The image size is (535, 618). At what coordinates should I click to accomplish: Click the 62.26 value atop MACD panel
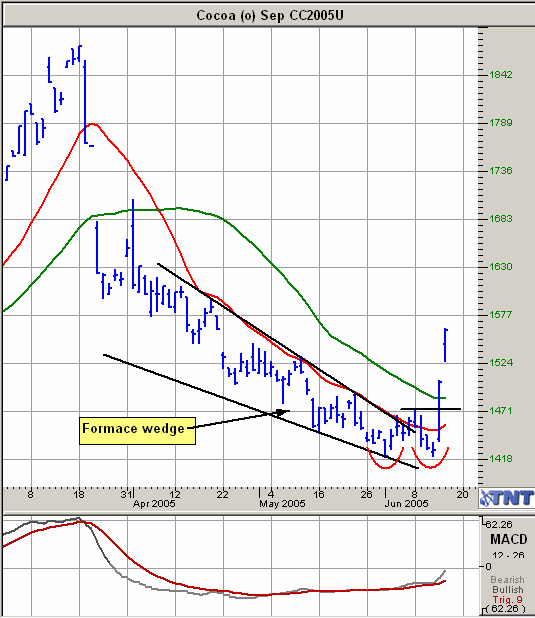(499, 525)
